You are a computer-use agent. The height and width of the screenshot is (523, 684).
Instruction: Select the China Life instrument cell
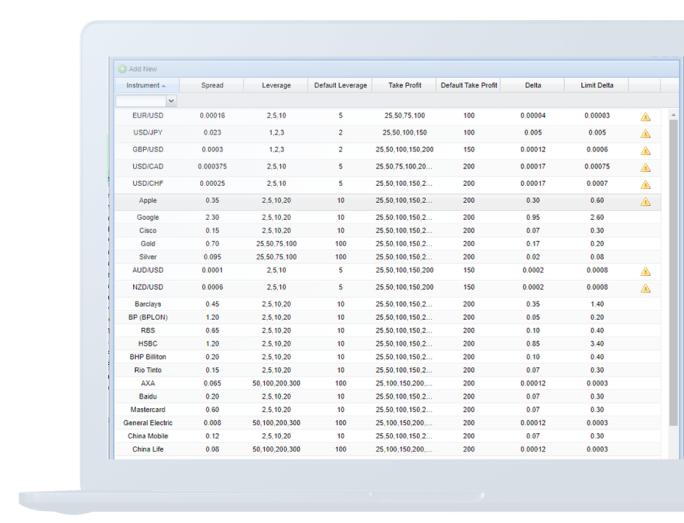tap(147, 449)
